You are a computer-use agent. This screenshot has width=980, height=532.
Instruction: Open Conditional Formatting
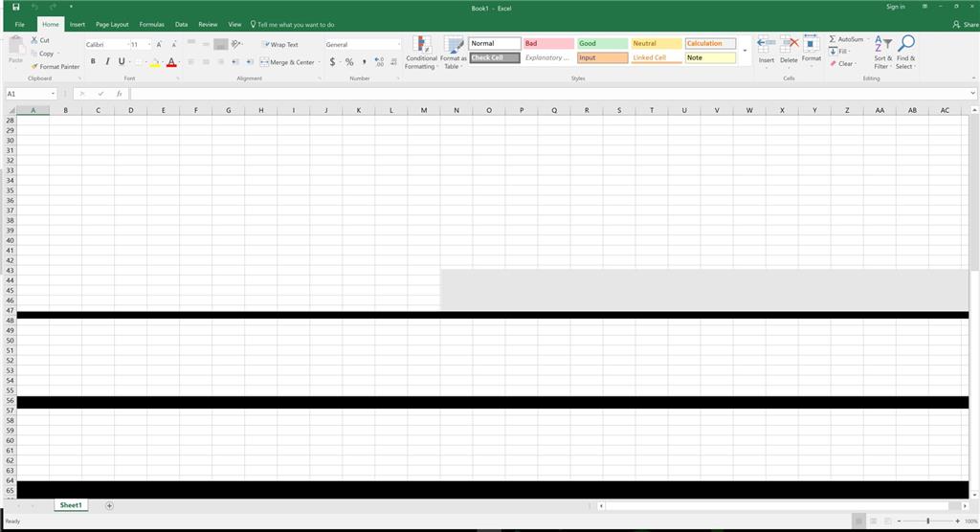pyautogui.click(x=421, y=53)
